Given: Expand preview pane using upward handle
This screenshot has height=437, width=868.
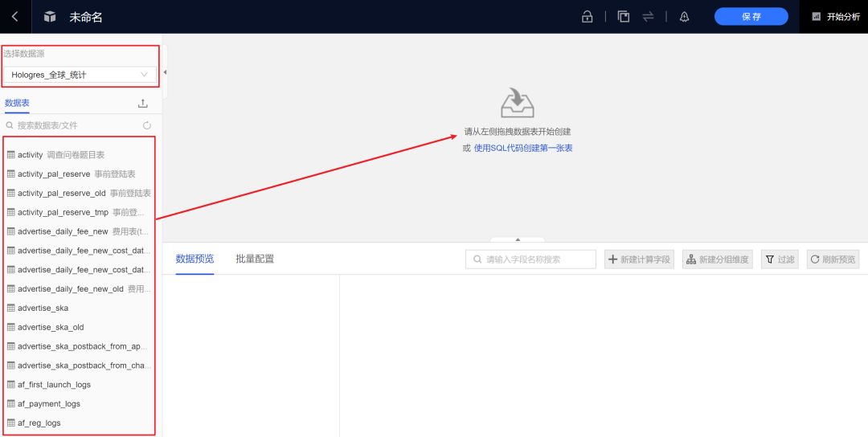Looking at the screenshot, I should click(x=518, y=239).
